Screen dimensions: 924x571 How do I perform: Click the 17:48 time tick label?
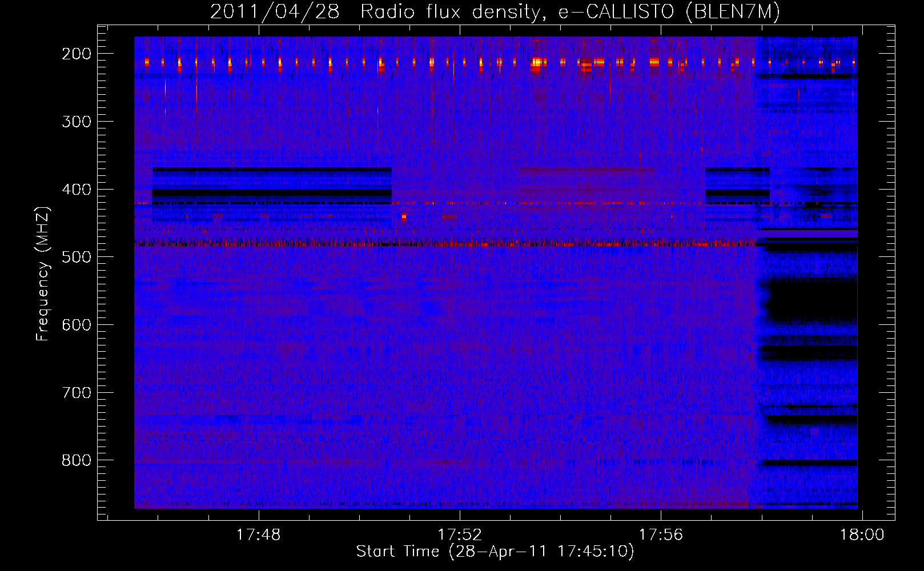(259, 535)
